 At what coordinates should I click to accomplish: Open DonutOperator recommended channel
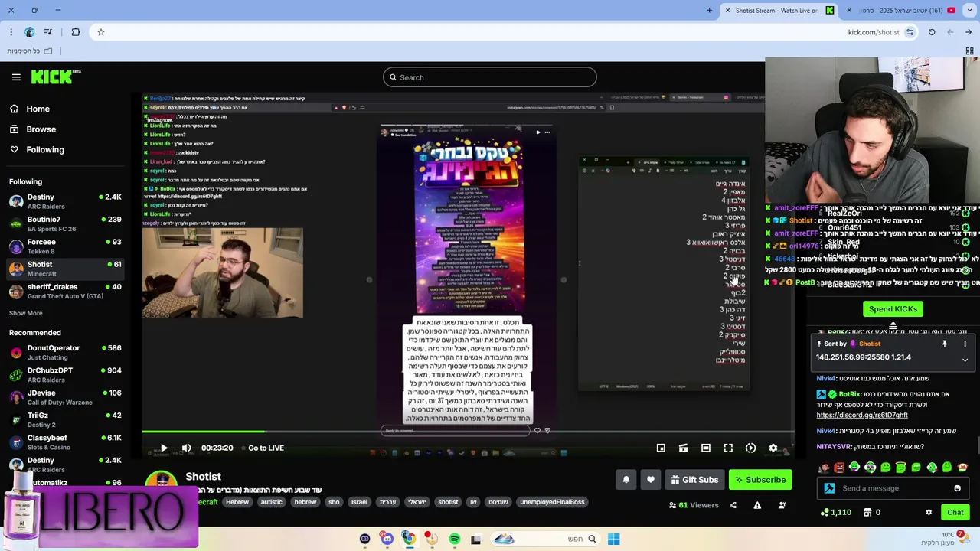coord(65,353)
